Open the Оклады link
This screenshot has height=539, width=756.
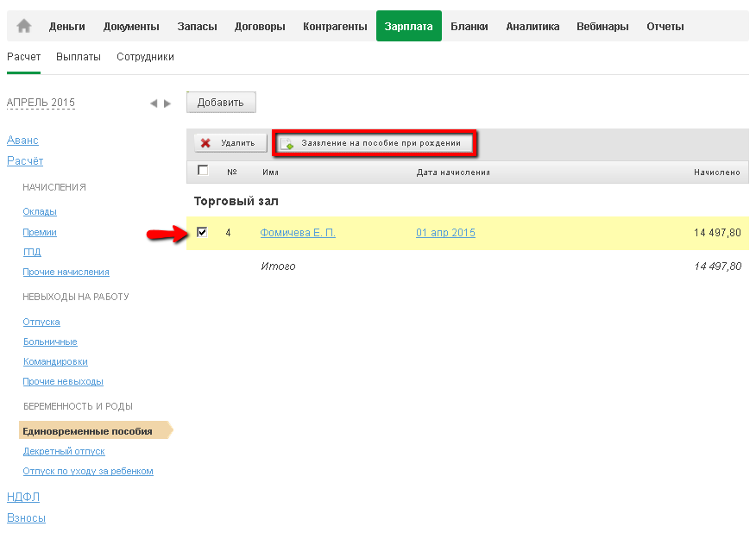click(x=40, y=211)
